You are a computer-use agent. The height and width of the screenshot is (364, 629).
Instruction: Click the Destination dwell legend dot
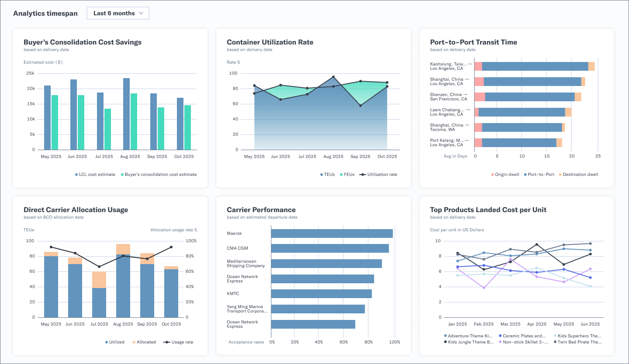coord(560,174)
